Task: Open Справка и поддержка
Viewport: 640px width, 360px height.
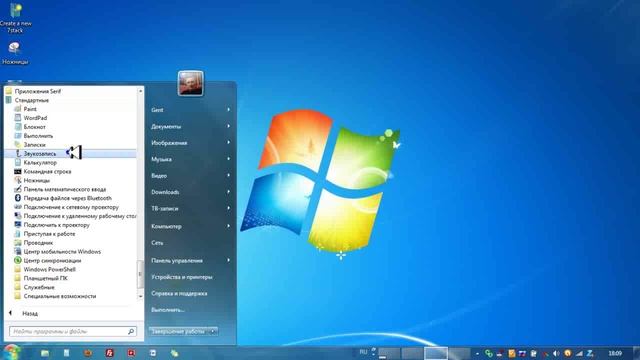Action: (179, 293)
